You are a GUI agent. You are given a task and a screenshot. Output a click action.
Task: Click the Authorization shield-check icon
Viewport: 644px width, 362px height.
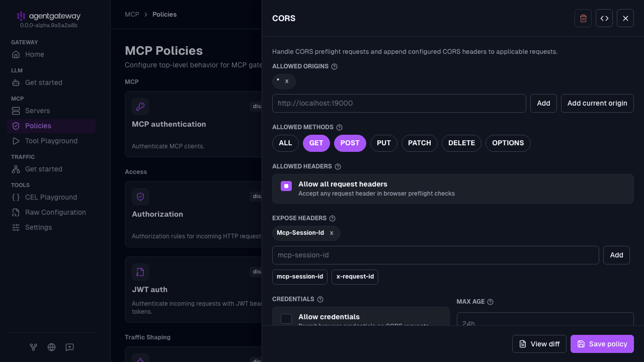coord(140,197)
